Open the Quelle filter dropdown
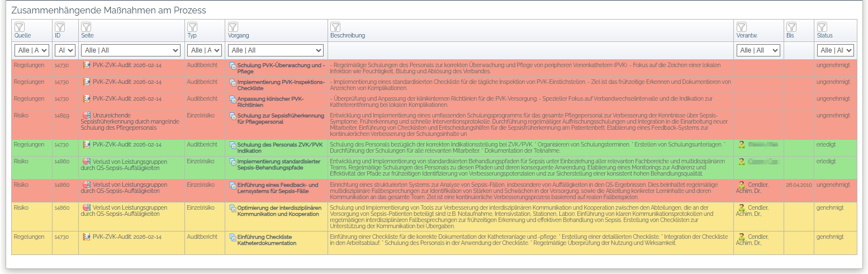This screenshot has height=274, width=868. click(x=32, y=50)
